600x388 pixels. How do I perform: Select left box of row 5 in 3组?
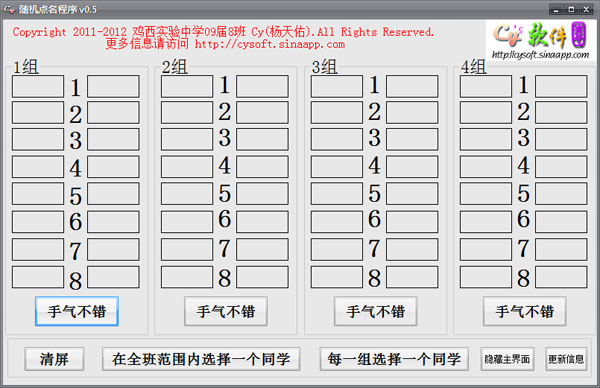[337, 194]
